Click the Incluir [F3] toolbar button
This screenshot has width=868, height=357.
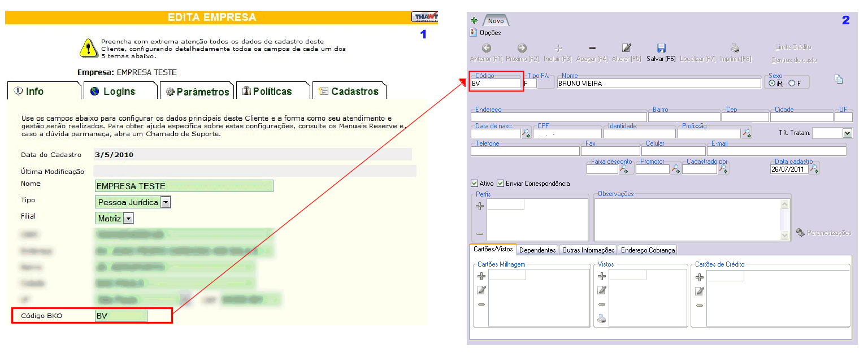pyautogui.click(x=558, y=53)
